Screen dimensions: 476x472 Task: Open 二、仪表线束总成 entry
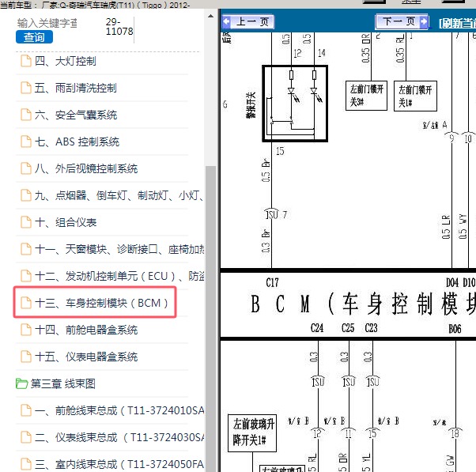click(119, 437)
